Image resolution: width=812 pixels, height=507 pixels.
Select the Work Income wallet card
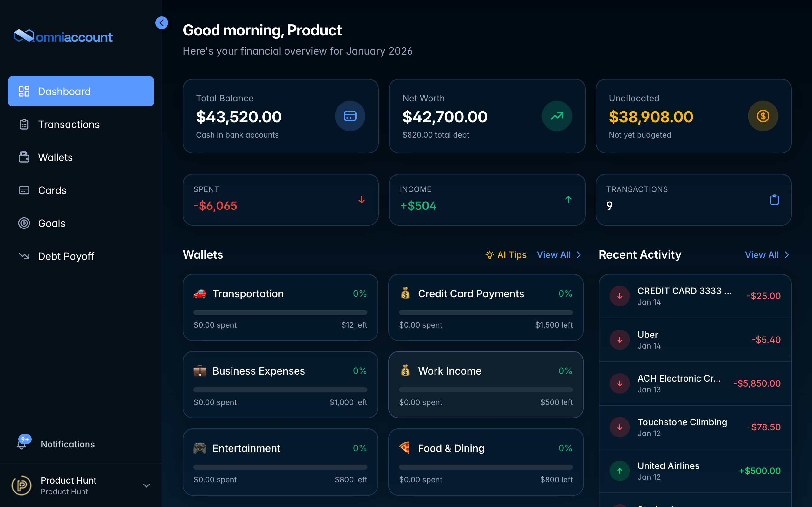coord(486,385)
